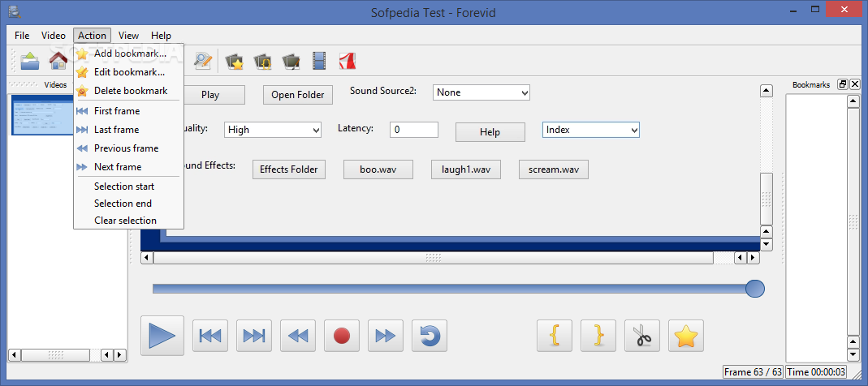Choose Selection end menu entry

tap(128, 204)
